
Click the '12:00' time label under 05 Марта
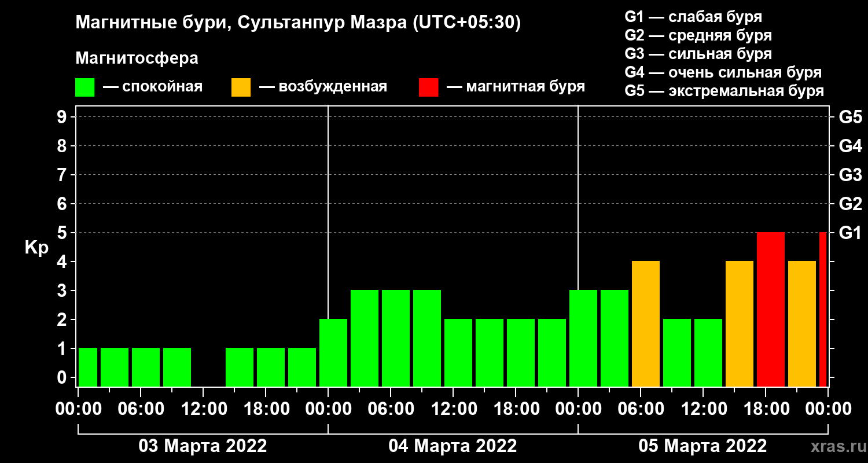[x=704, y=409]
